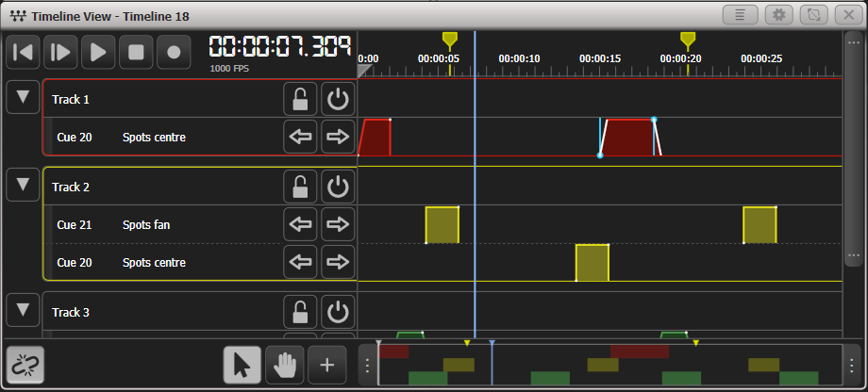The width and height of the screenshot is (868, 392).
Task: Click the top dots handle of vertical scrollbar
Action: tap(852, 41)
